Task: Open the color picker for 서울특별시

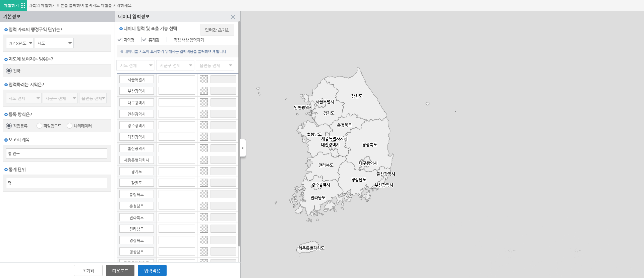Action: (204, 79)
